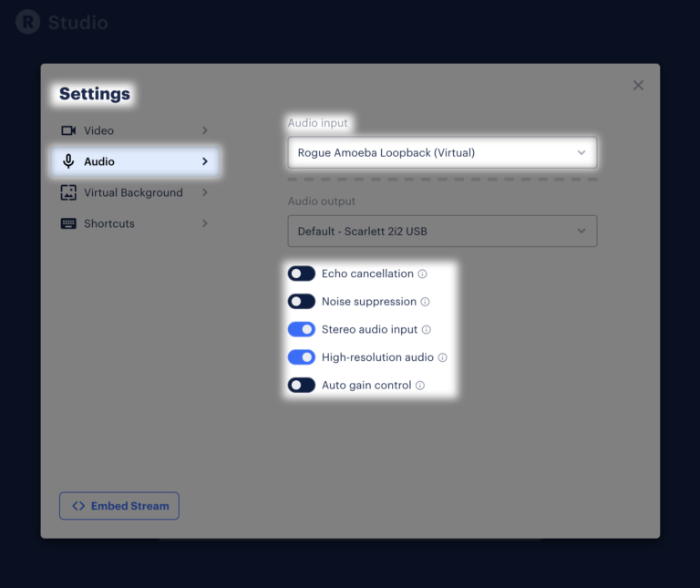The width and height of the screenshot is (700, 588).
Task: Click info icon next to Auto gain control
Action: click(420, 386)
